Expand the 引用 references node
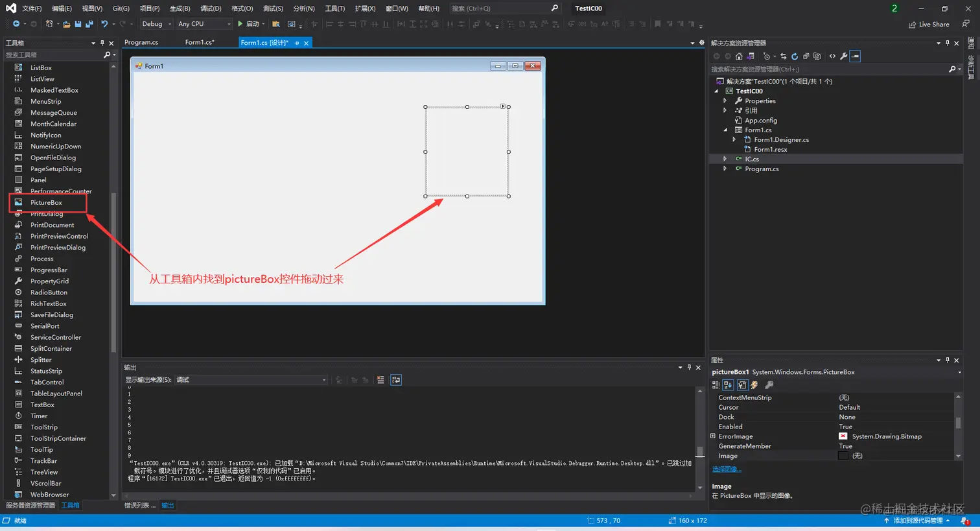 coord(725,111)
